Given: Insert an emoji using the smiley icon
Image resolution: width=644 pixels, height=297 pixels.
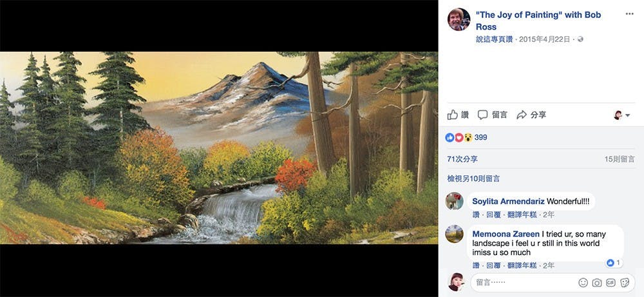Looking at the screenshot, I should coord(583,282).
